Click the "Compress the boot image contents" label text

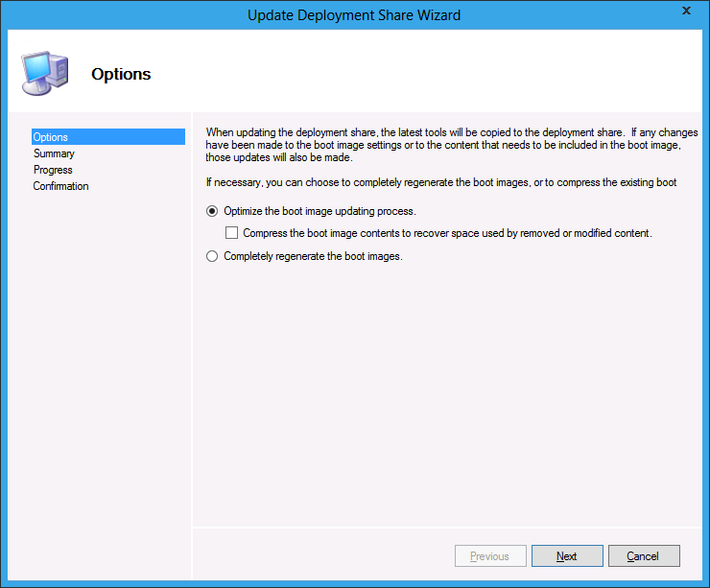tap(447, 233)
